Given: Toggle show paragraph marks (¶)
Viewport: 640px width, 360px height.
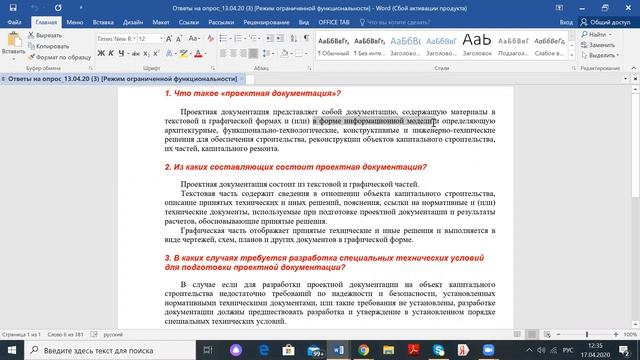Looking at the screenshot, I should (306, 39).
